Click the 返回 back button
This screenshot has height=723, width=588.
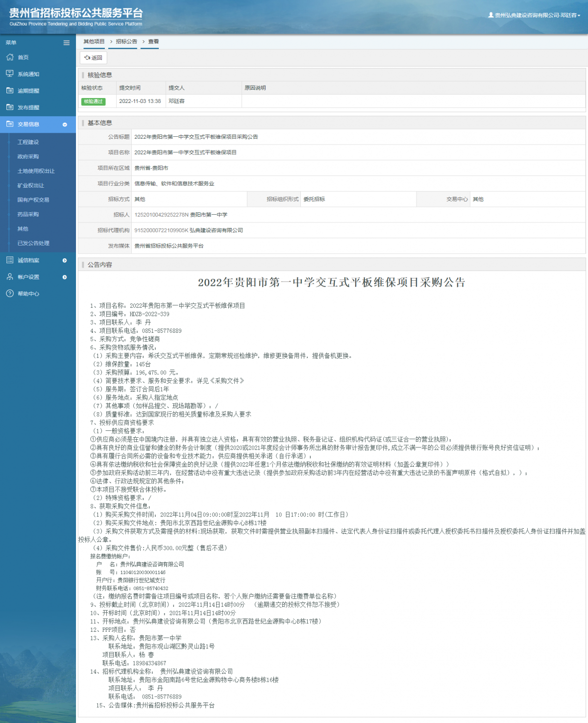click(93, 57)
